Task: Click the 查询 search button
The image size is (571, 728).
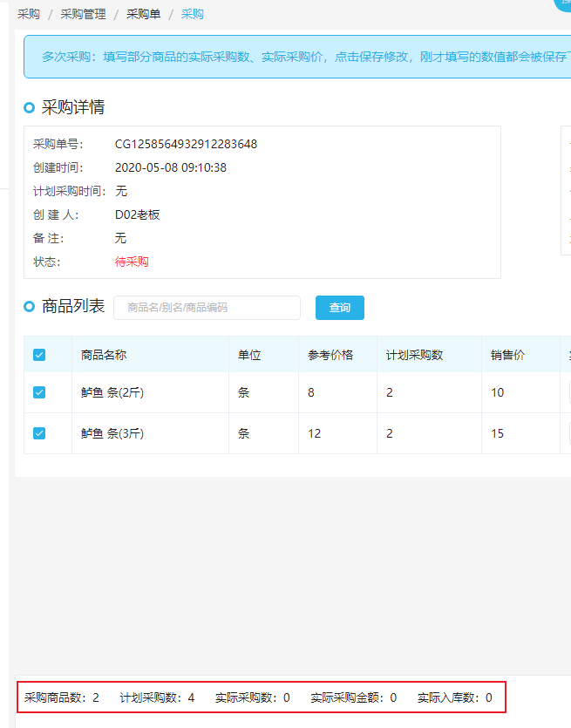Action: tap(340, 308)
